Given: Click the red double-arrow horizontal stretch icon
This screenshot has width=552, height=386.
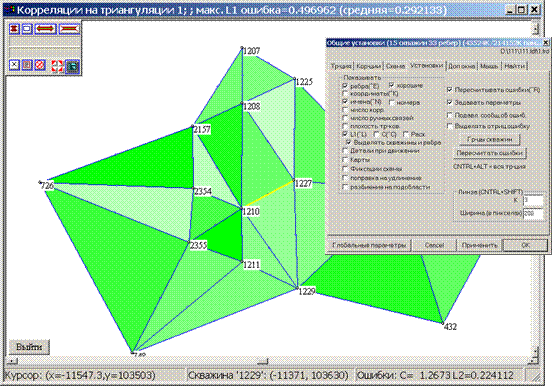Looking at the screenshot, I should tap(45, 29).
